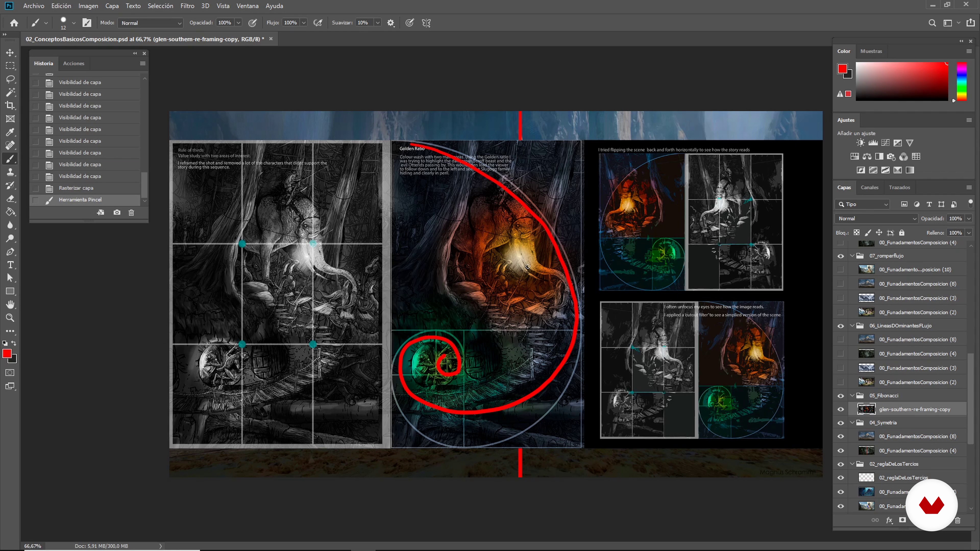Hide the 04_Symetria group
This screenshot has width=980, height=551.
point(841,423)
